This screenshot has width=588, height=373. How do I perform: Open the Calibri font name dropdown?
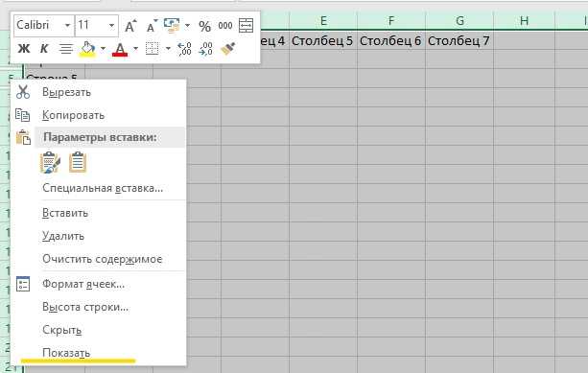[67, 26]
